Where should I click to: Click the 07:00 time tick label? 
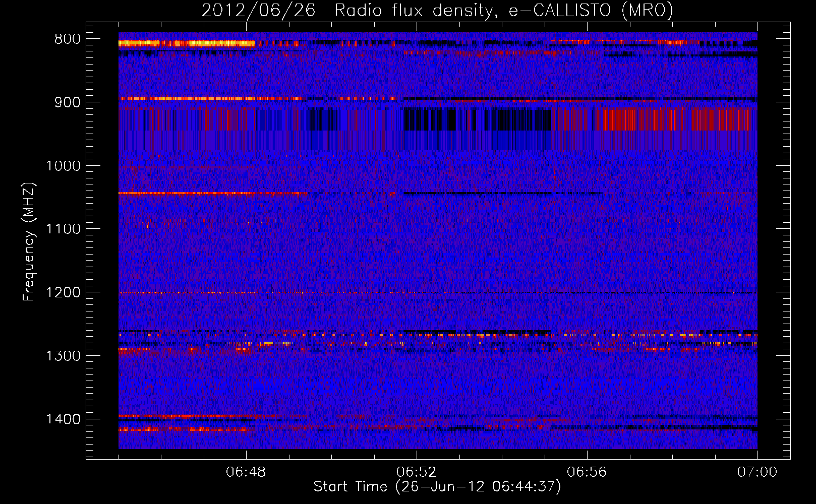point(757,472)
